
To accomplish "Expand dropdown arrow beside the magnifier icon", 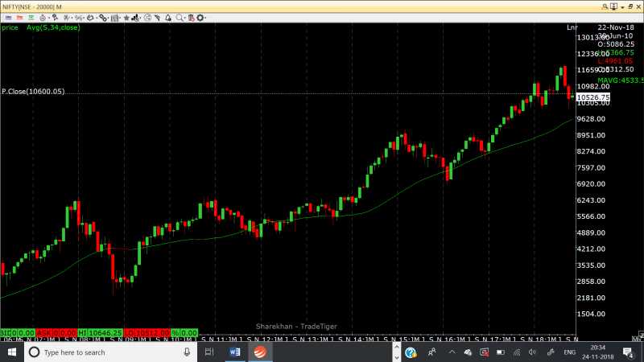I will (x=185, y=18).
